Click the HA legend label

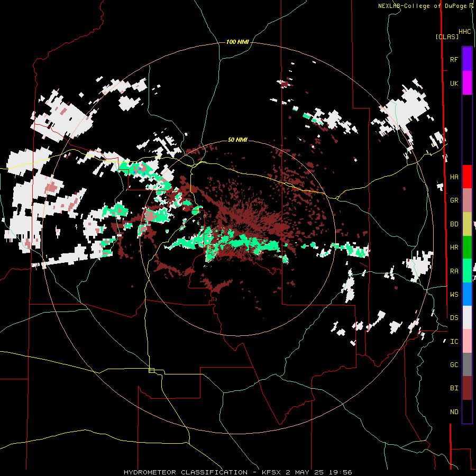(x=454, y=177)
